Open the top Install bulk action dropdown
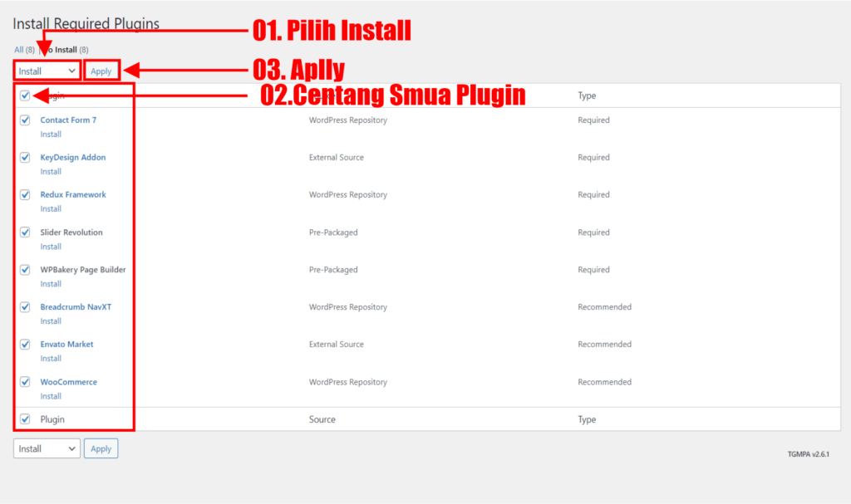Viewport: 851px width, 504px height. pos(47,71)
